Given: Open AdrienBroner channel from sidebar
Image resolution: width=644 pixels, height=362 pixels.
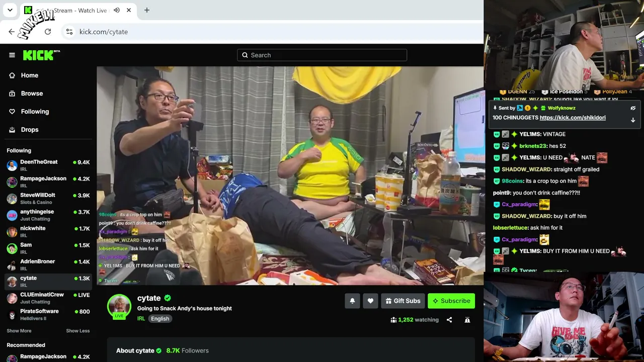Looking at the screenshot, I should (48, 265).
